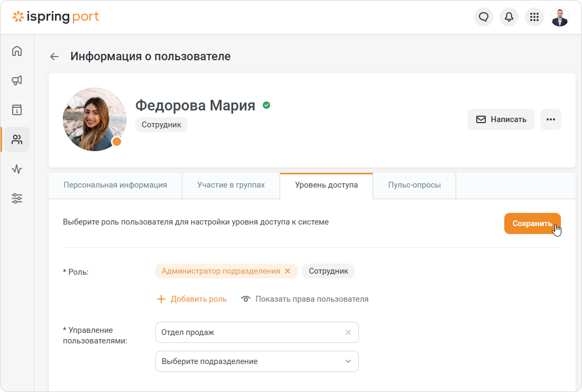582x392 pixels.
Task: Switch to Участие в группах tab
Action: click(x=231, y=185)
